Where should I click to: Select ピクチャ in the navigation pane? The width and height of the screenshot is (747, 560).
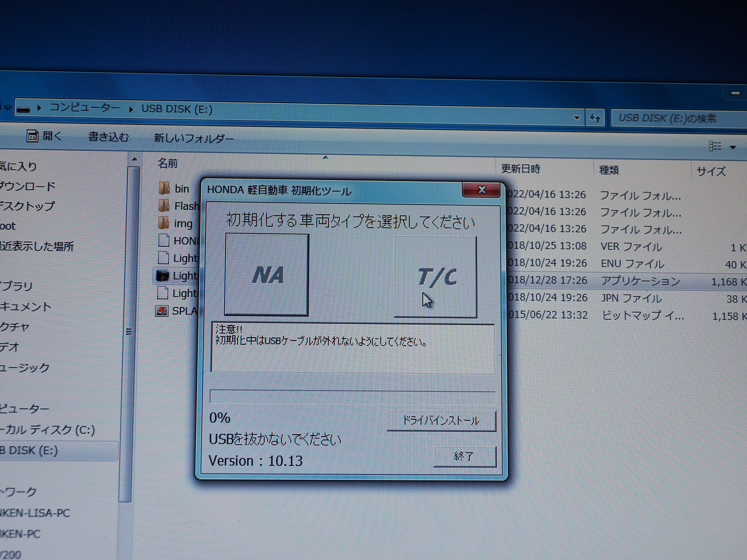[x=15, y=327]
